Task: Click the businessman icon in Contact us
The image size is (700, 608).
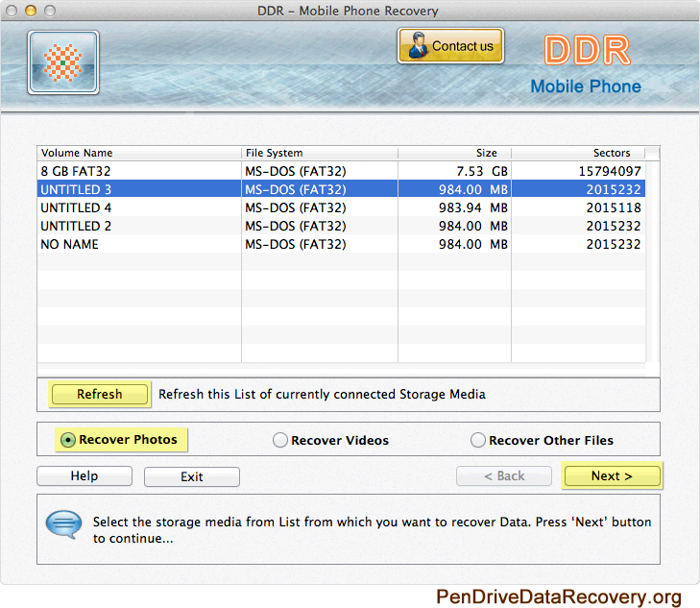Action: click(x=417, y=45)
